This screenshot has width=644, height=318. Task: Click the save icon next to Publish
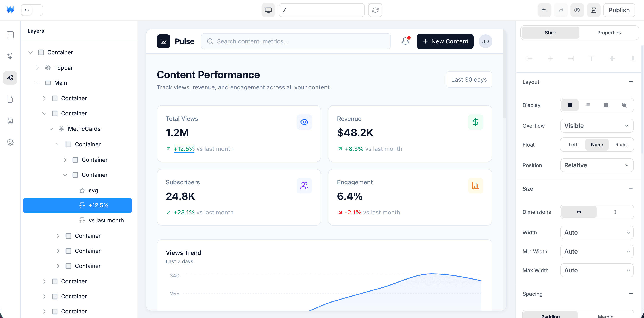[593, 10]
